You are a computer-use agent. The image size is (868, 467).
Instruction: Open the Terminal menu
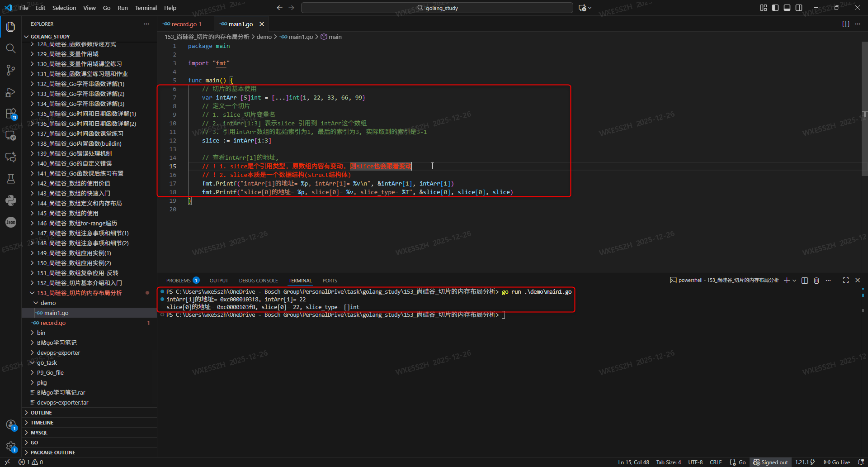coord(146,8)
